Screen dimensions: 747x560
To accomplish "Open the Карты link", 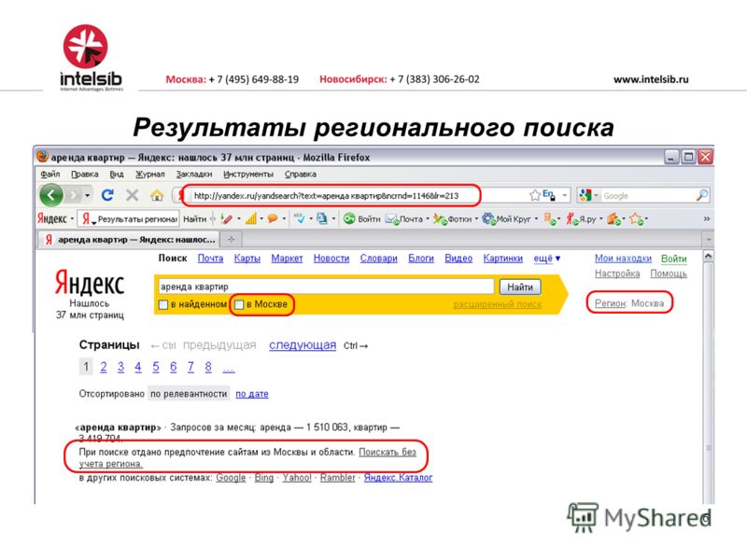I will point(247,259).
